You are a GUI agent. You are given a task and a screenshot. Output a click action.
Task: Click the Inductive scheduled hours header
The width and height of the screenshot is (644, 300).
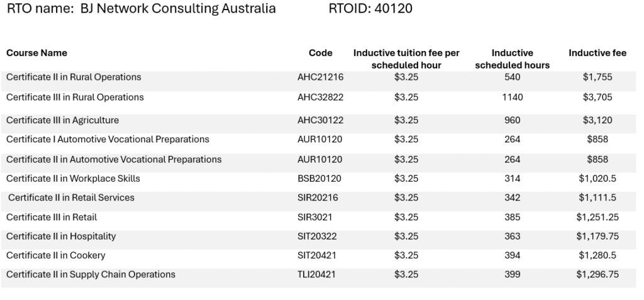[512, 58]
